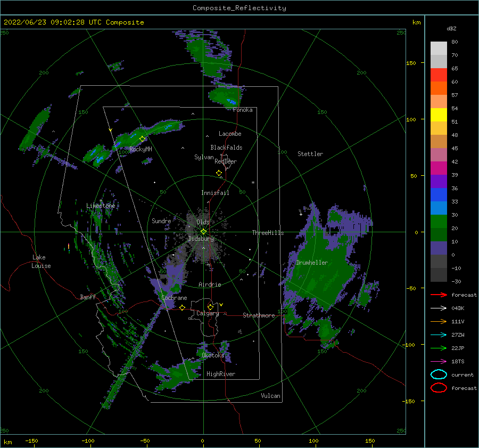Screen dimensions: 479x448
Task: Click the Limestone label
Action: coord(101,206)
